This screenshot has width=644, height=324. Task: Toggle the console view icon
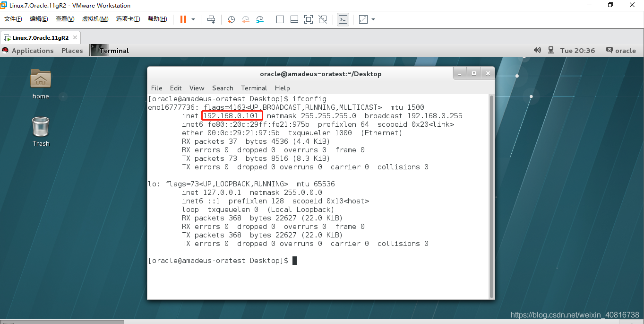[x=343, y=19]
